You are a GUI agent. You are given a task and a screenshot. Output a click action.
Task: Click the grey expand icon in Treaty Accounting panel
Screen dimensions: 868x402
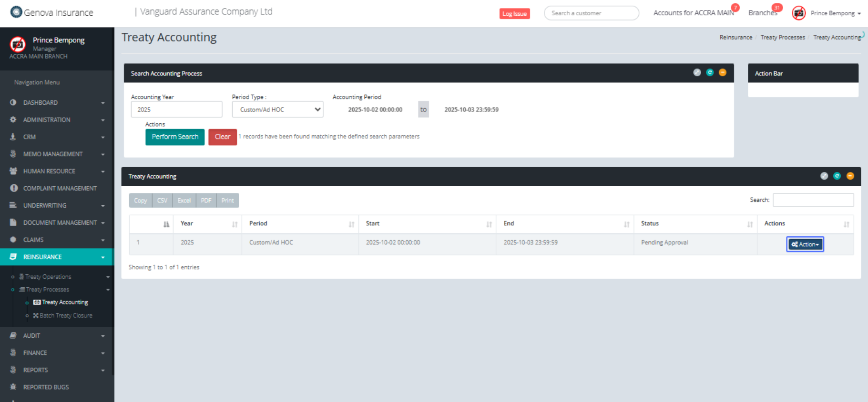(x=824, y=176)
